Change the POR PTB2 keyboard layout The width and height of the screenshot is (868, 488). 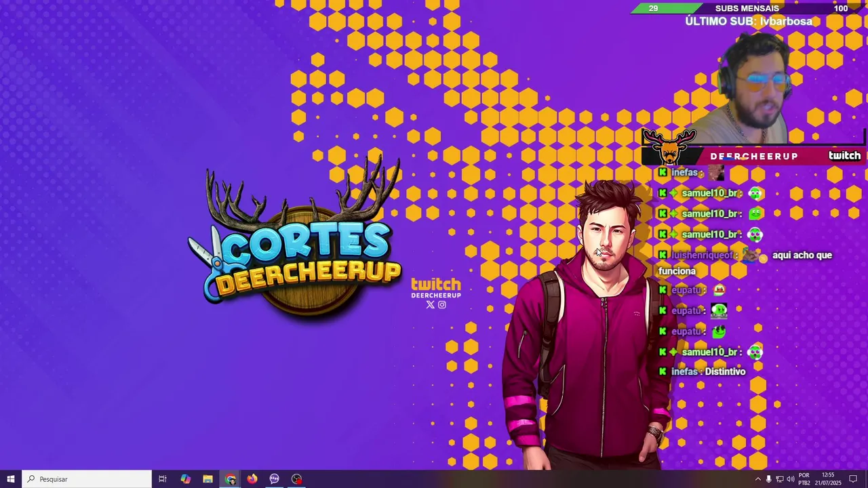pyautogui.click(x=804, y=479)
